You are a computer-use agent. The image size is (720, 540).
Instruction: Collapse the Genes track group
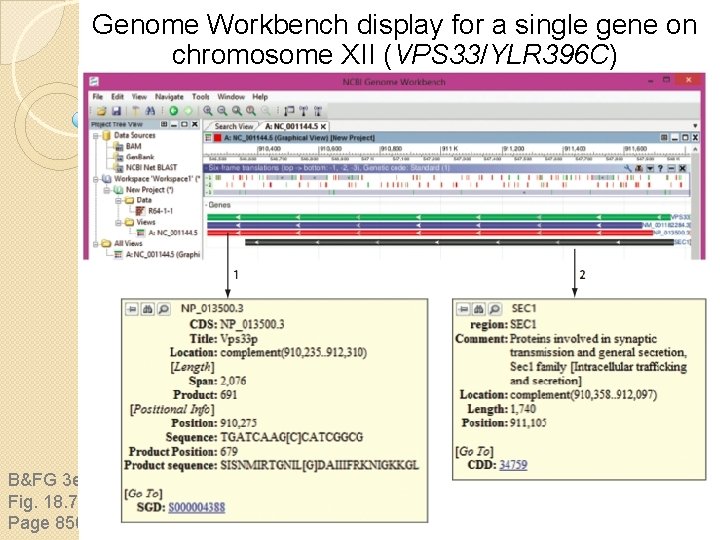207,205
